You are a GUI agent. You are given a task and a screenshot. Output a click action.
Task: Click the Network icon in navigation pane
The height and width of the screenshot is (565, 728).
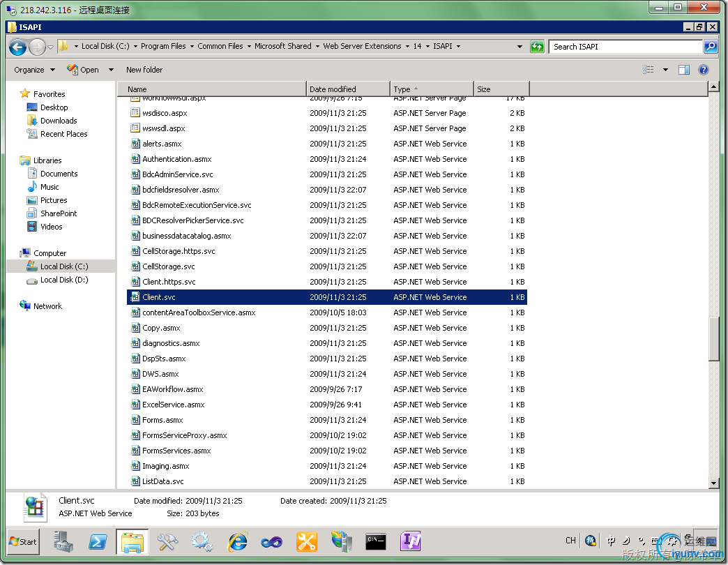coord(24,306)
